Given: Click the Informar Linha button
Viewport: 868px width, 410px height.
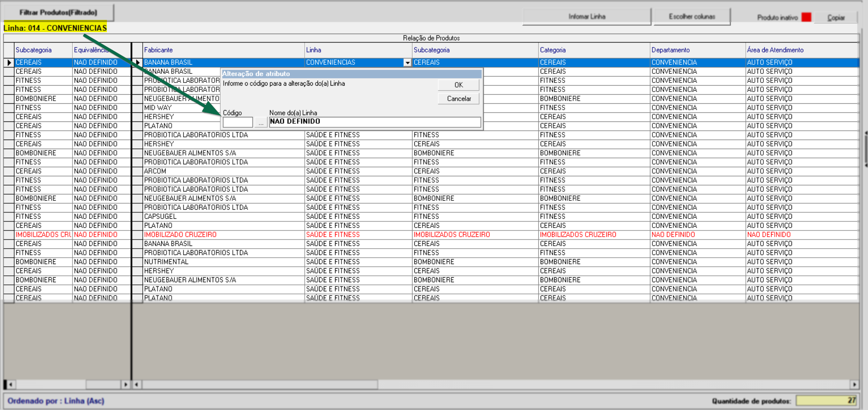Looking at the screenshot, I should point(587,17).
